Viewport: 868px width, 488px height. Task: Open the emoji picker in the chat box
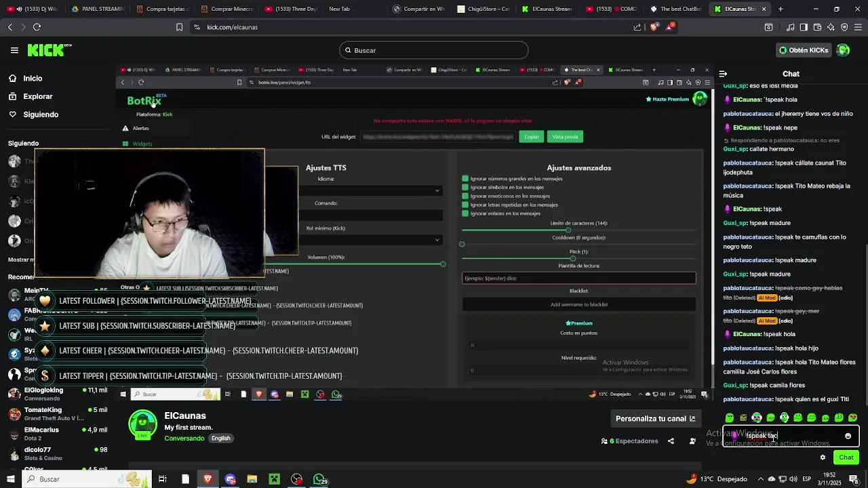pyautogui.click(x=848, y=436)
